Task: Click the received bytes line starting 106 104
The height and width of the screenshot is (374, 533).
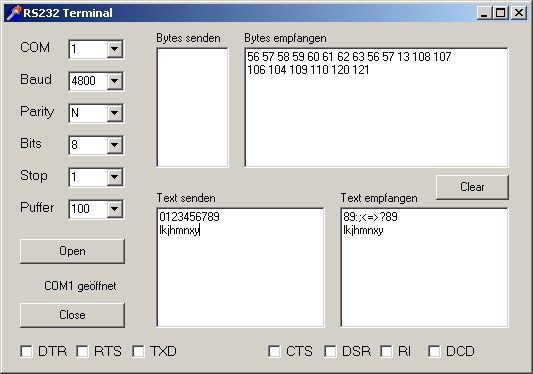Action: (x=308, y=70)
